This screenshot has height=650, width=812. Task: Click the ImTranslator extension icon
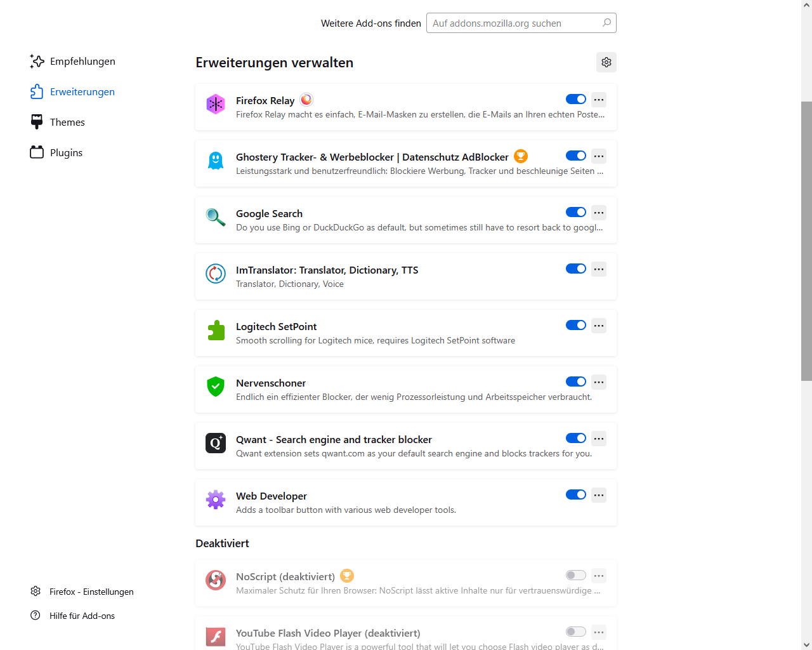coord(216,274)
